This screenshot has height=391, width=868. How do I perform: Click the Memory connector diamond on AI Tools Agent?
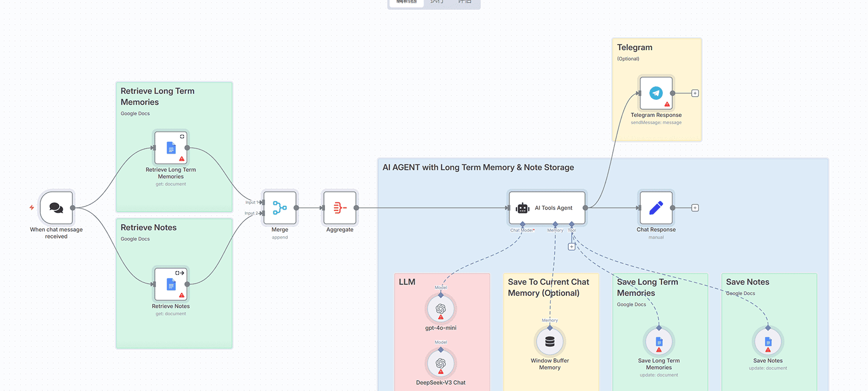coord(555,224)
